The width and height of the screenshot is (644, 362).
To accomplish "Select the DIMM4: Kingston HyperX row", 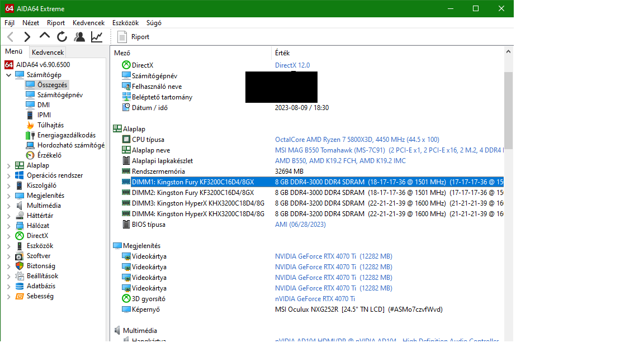I will coord(312,214).
